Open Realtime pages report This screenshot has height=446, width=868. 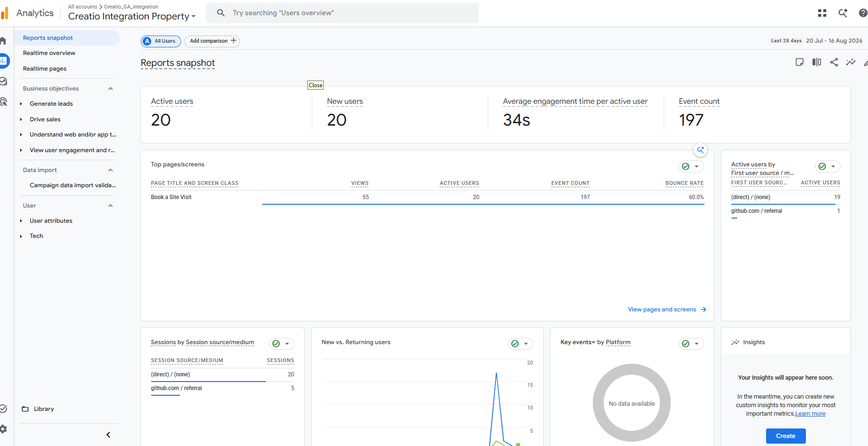tap(45, 69)
